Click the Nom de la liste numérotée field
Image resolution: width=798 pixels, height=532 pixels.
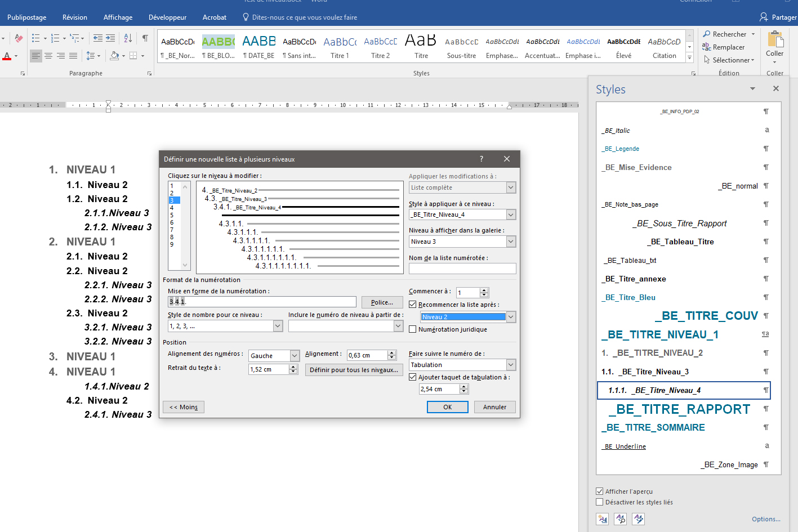[462, 269]
